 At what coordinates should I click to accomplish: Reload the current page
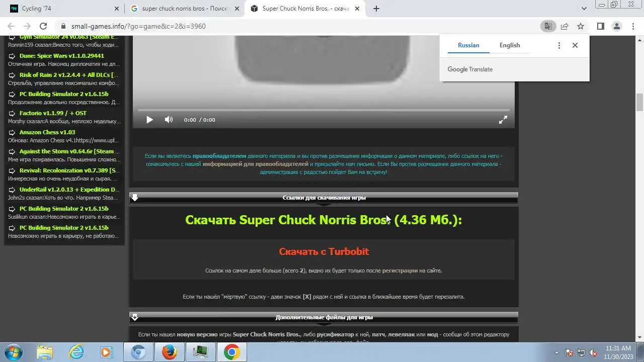[x=43, y=26]
